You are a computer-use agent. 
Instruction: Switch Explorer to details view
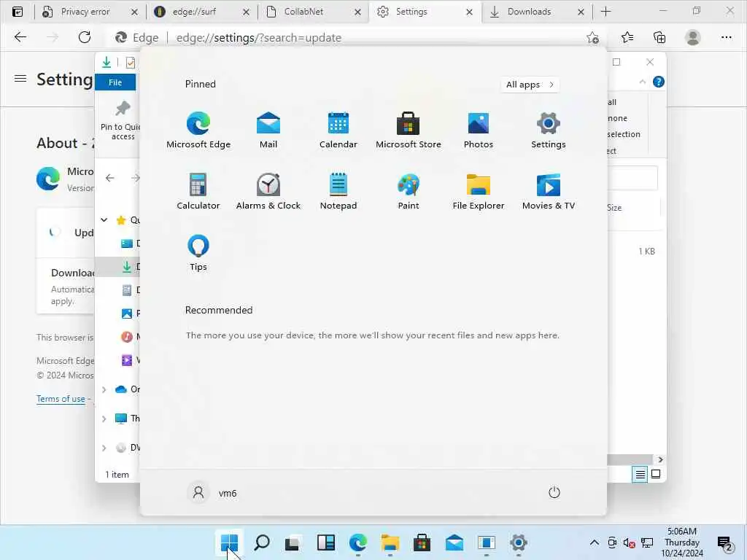pos(640,474)
